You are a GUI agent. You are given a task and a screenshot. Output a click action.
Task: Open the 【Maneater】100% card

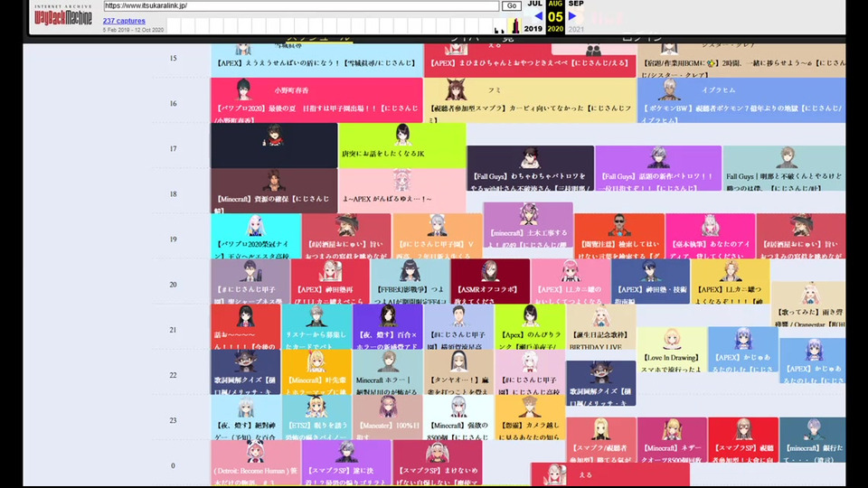[x=388, y=418]
